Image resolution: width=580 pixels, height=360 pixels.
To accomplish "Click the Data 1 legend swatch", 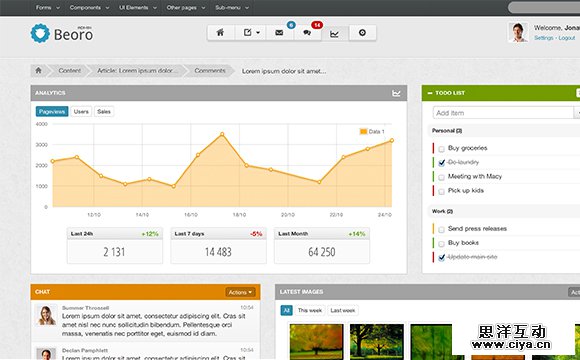I will pyautogui.click(x=363, y=131).
